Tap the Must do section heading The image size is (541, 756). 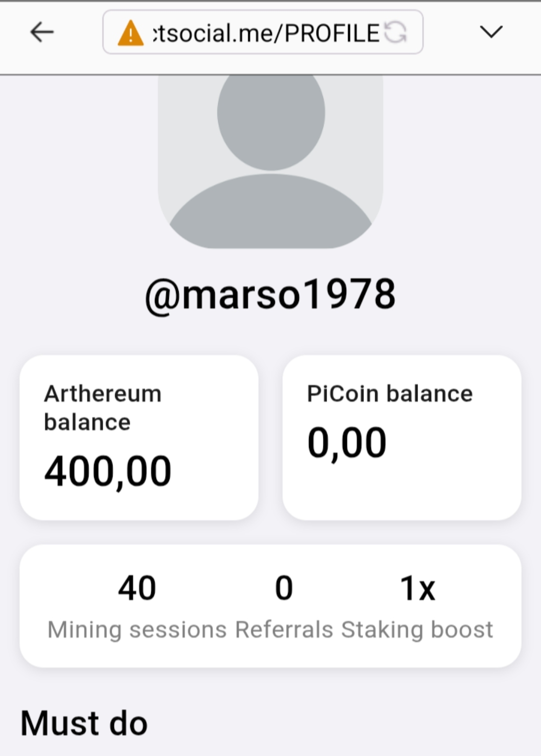[84, 723]
